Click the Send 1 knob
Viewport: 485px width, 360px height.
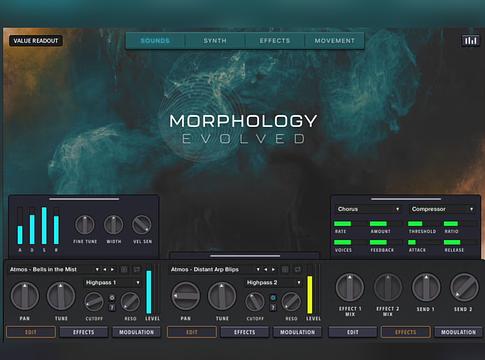click(426, 287)
